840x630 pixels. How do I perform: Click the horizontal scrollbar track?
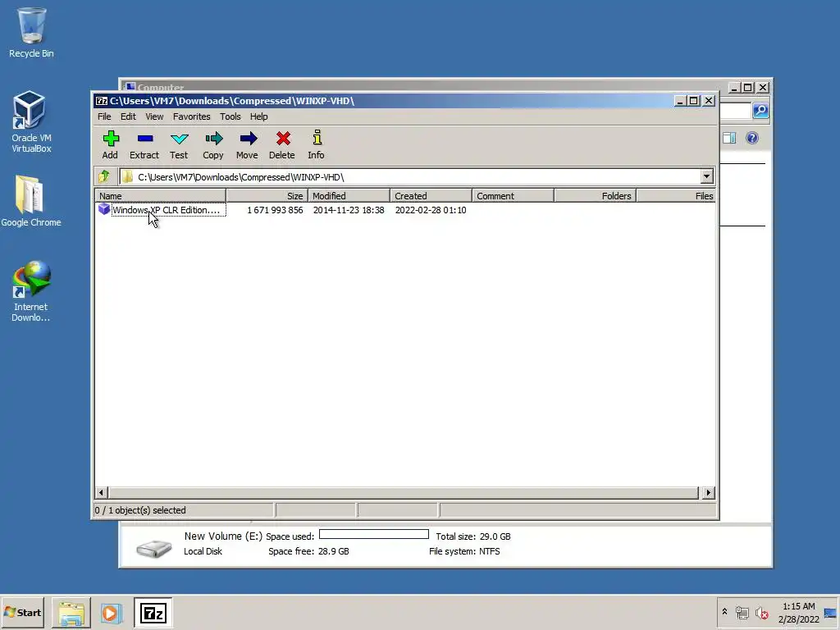click(404, 492)
